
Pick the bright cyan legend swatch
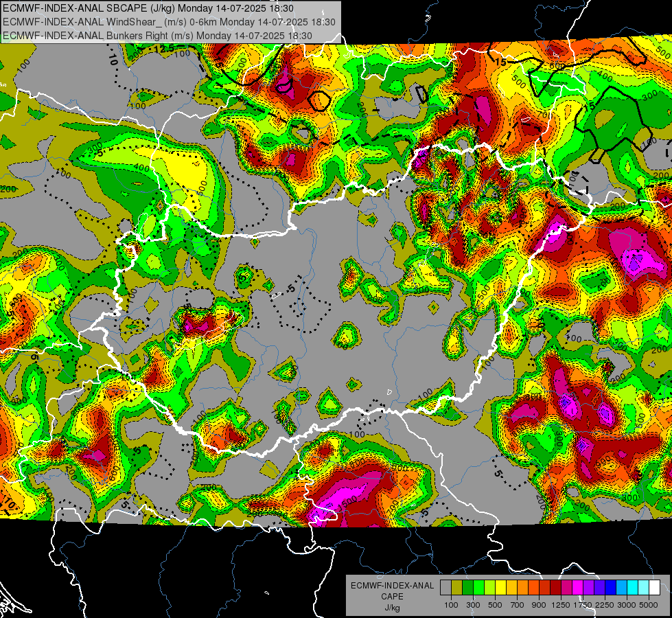coord(633,587)
